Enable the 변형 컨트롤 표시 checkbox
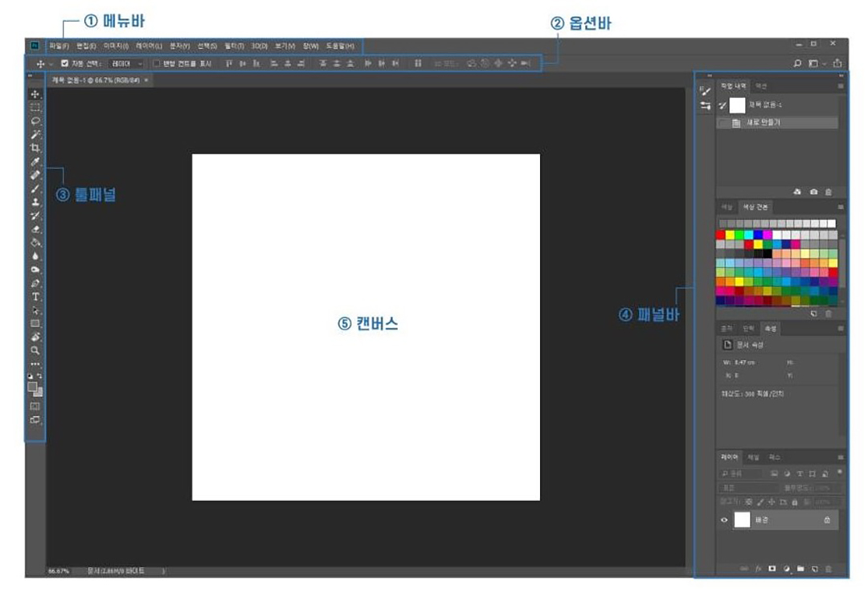The image size is (868, 589). tap(157, 63)
